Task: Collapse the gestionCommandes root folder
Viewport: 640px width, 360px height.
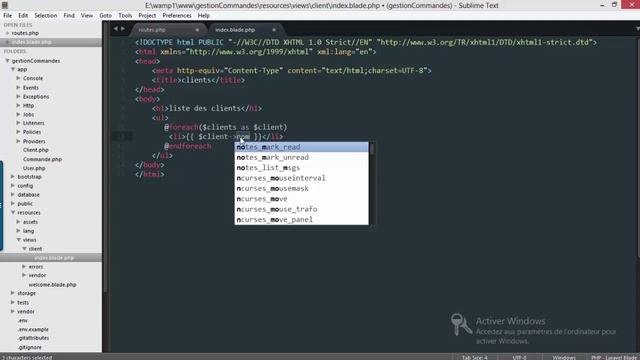Action: 7,60
